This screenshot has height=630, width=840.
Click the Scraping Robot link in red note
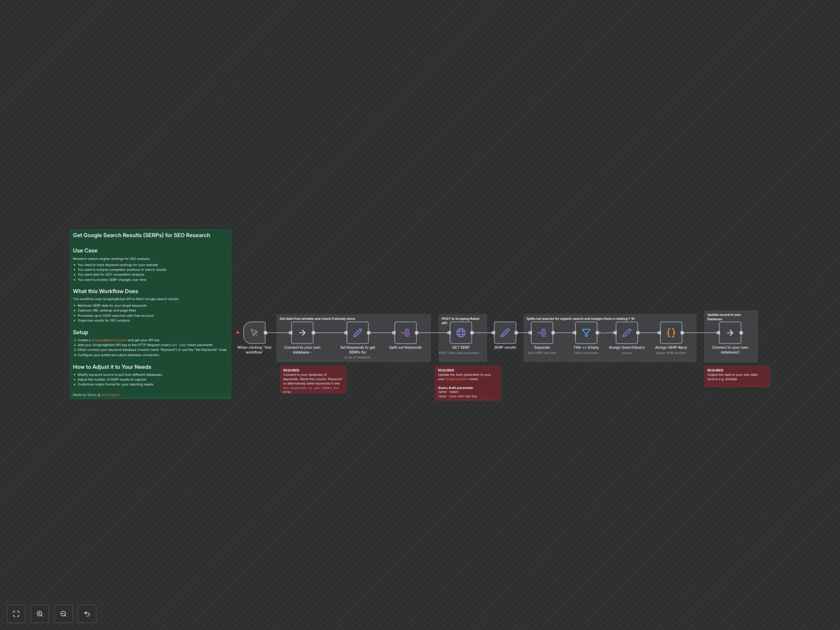pyautogui.click(x=457, y=379)
